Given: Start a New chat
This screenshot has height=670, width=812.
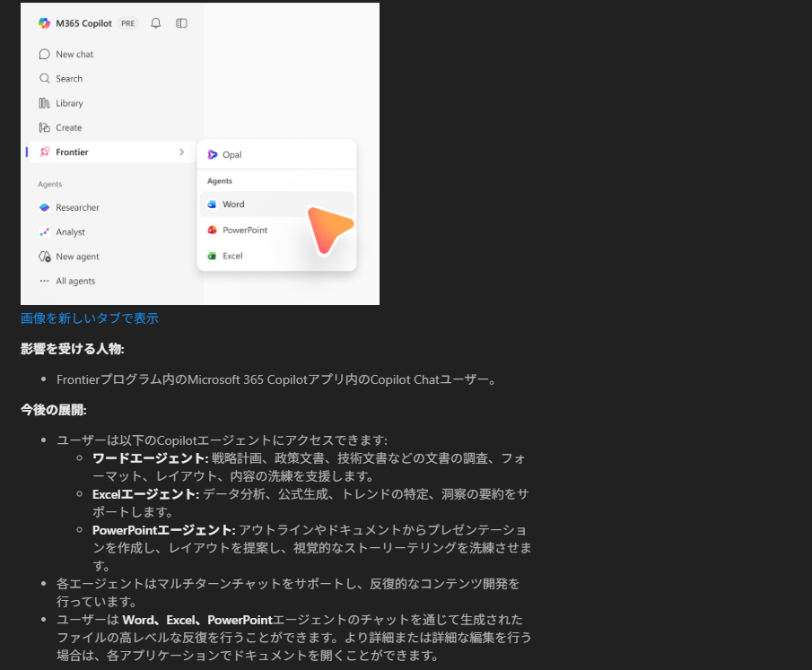Looking at the screenshot, I should (x=74, y=54).
